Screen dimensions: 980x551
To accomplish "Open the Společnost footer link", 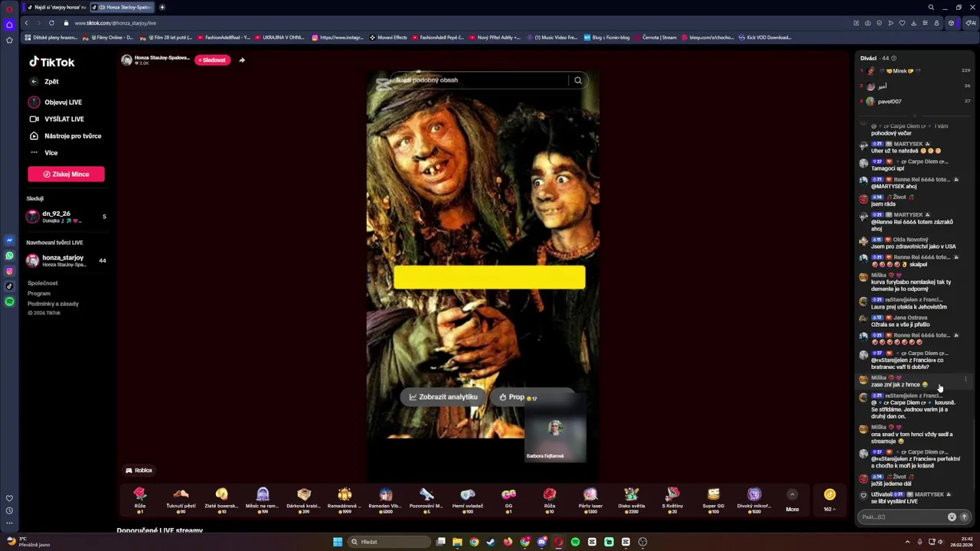I will (x=42, y=283).
